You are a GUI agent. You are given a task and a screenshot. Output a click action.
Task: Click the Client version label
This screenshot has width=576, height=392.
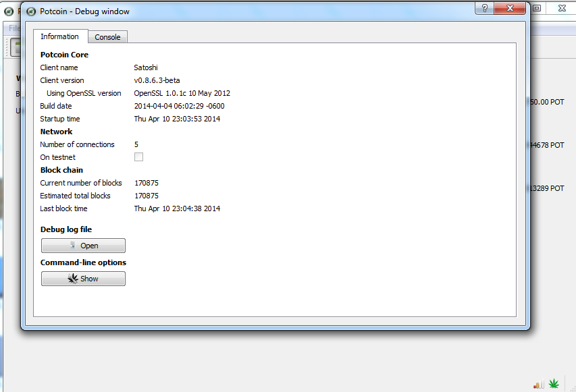(x=62, y=80)
